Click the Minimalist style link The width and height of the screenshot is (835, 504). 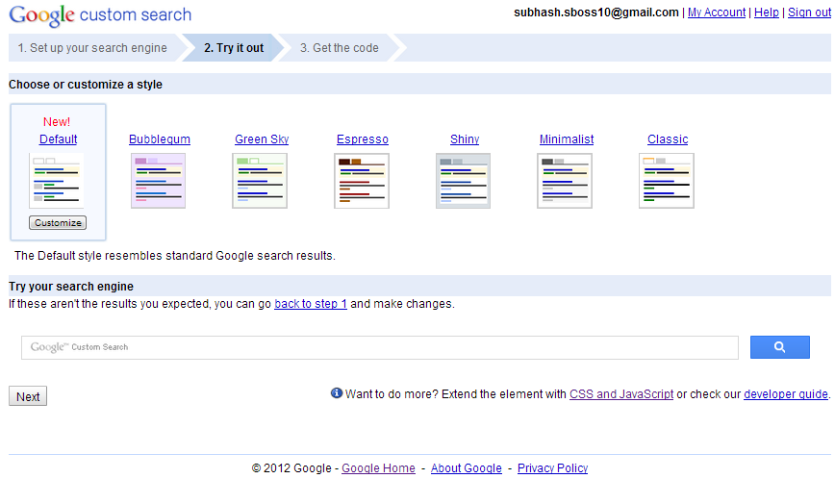pos(566,139)
